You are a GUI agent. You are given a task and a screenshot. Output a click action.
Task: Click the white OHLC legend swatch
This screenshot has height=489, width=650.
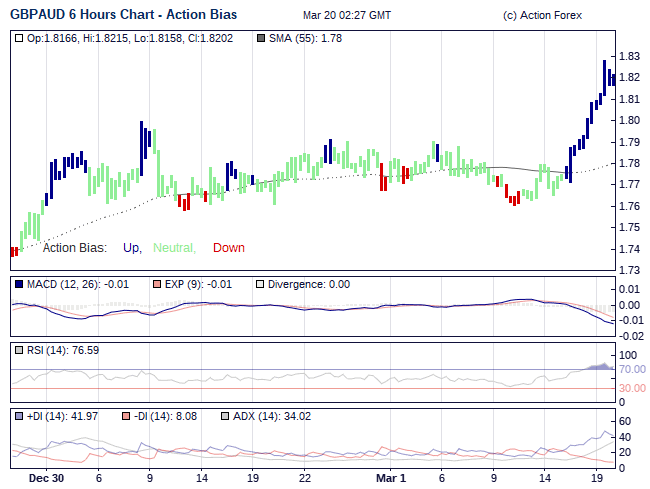[19, 38]
